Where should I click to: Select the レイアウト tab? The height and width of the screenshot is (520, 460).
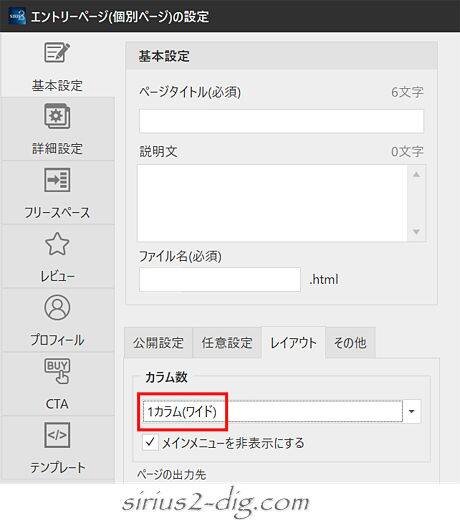point(293,343)
